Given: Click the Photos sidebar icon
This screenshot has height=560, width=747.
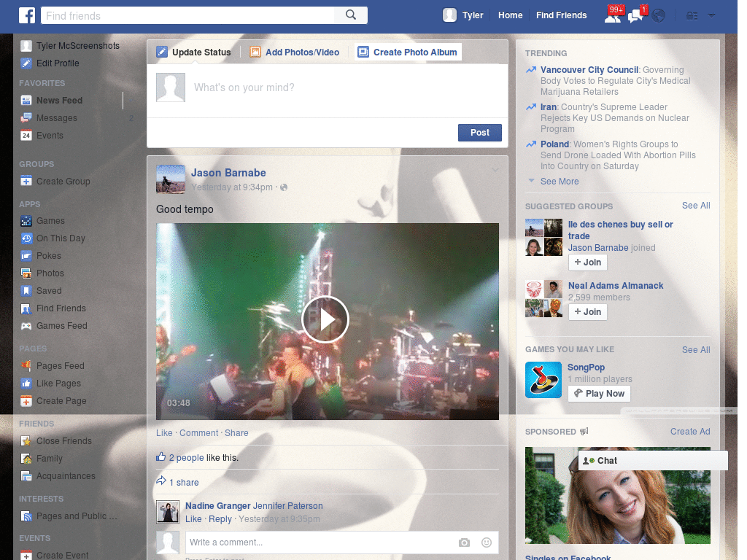Looking at the screenshot, I should (x=26, y=273).
